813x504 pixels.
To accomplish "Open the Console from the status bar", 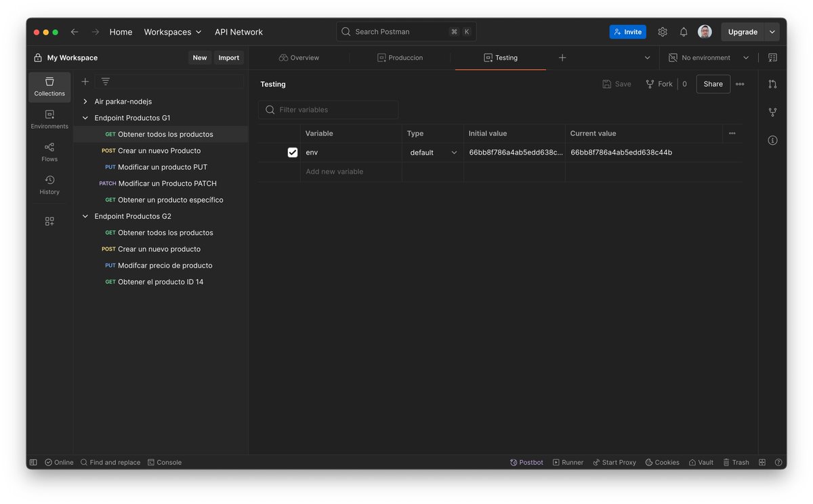I will [x=165, y=462].
